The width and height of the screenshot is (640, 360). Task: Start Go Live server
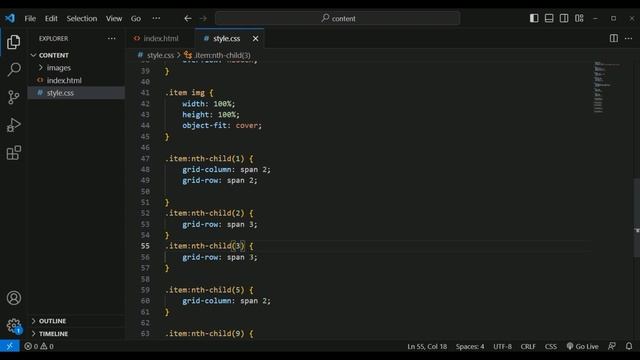582,347
